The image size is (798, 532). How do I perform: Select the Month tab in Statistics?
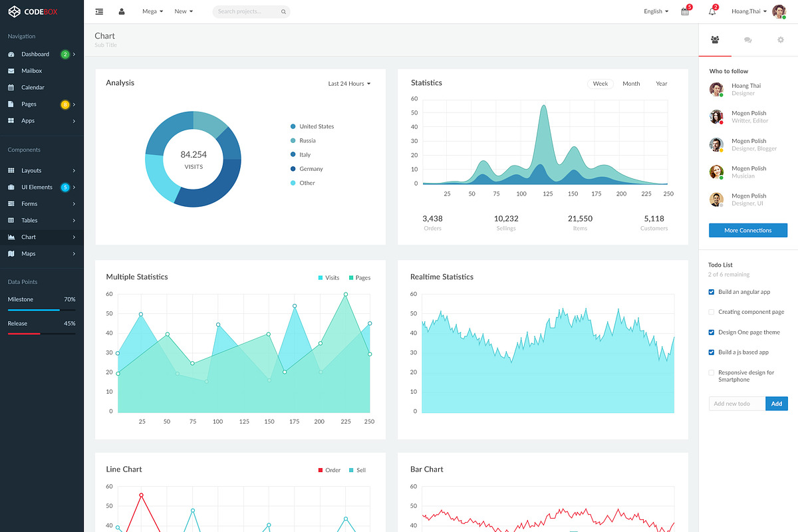630,84
